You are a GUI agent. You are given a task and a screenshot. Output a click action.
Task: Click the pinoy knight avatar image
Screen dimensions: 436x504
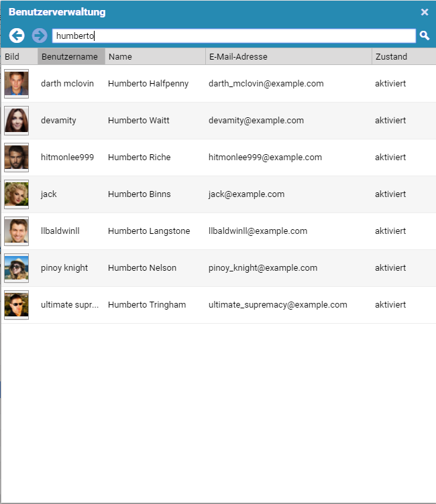pos(16,268)
